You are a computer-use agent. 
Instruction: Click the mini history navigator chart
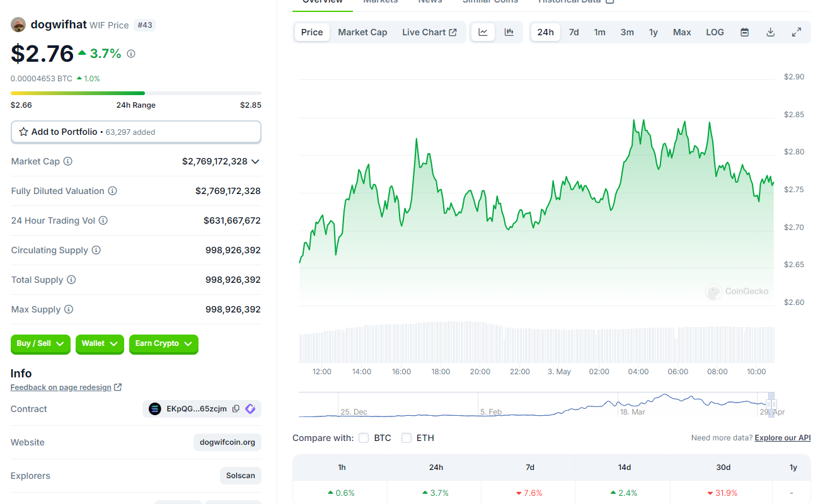click(x=536, y=404)
